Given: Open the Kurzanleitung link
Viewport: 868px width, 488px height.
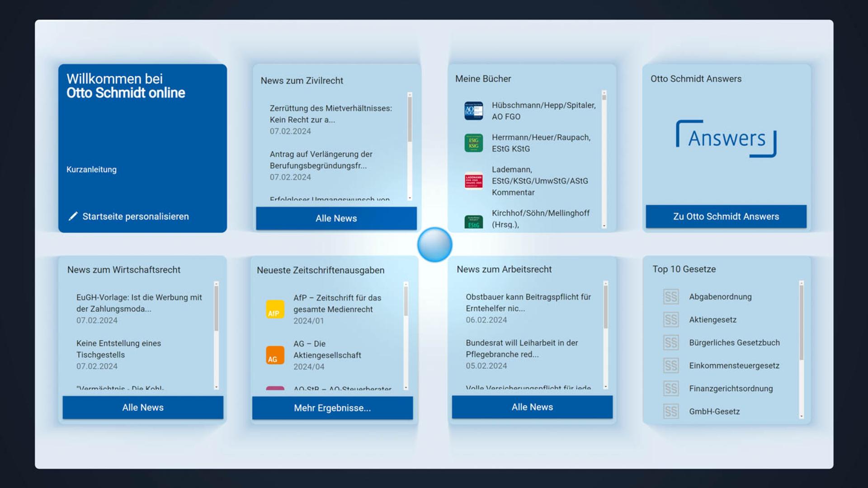Looking at the screenshot, I should (x=91, y=169).
